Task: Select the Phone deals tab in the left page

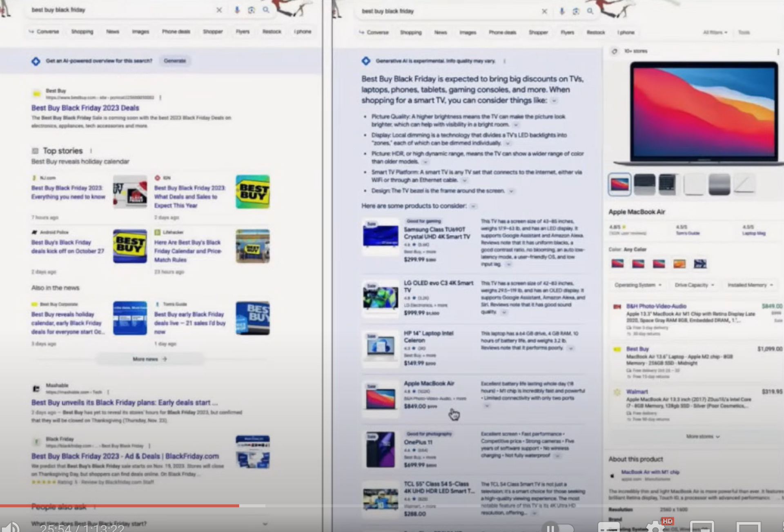Action: tap(176, 32)
